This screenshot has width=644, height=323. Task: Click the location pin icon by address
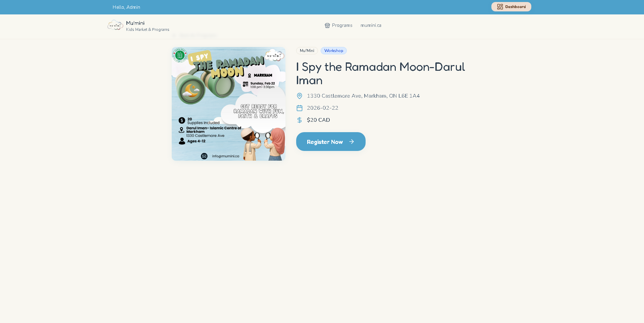point(300,96)
